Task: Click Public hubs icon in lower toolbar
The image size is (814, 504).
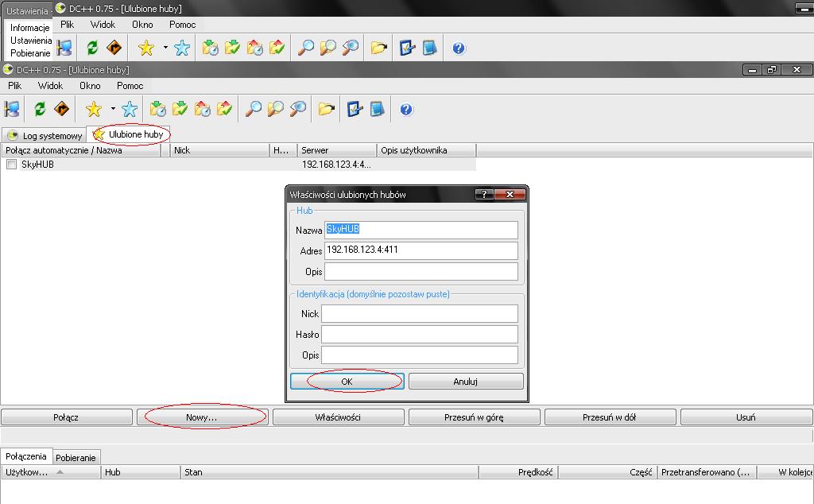Action: point(12,109)
